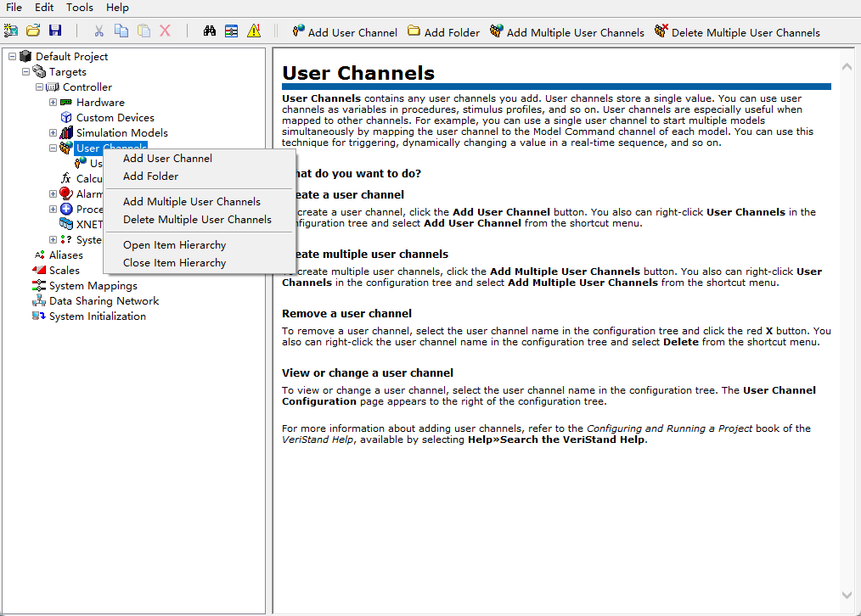Select the Data Sharing Network item
The image size is (861, 616).
104,300
